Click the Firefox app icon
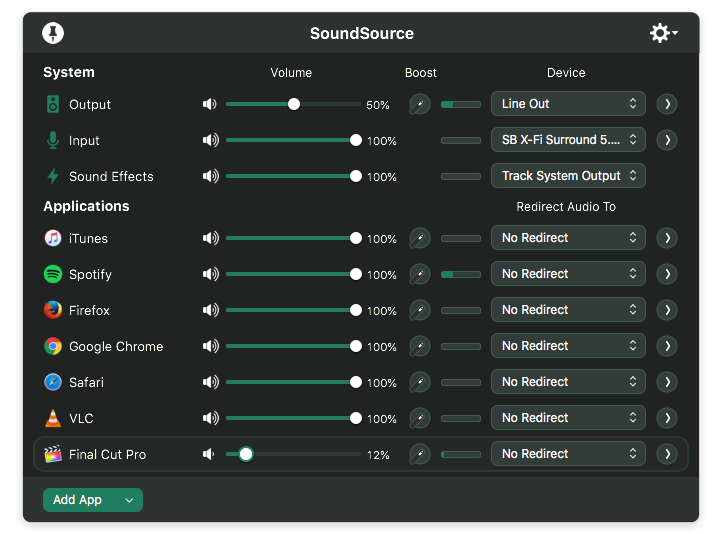721x534 pixels. pos(53,310)
